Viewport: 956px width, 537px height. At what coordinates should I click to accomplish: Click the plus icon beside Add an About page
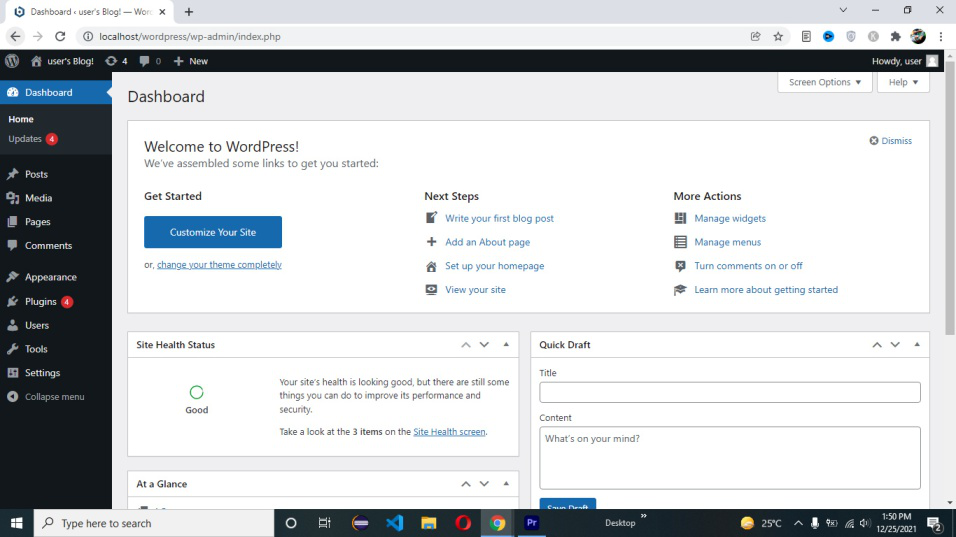click(431, 242)
